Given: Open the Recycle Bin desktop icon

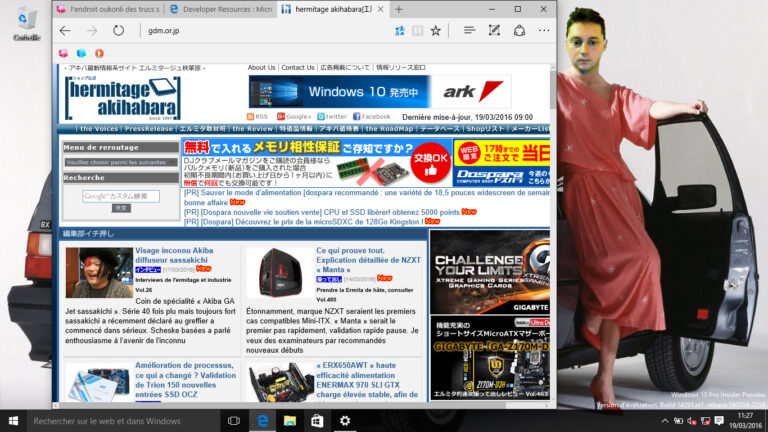Looking at the screenshot, I should (x=27, y=22).
